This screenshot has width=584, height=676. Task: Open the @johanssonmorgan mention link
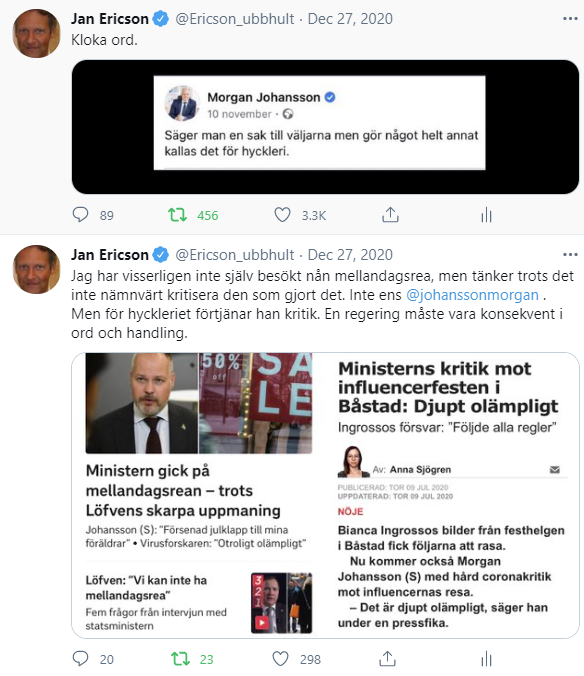coord(472,295)
